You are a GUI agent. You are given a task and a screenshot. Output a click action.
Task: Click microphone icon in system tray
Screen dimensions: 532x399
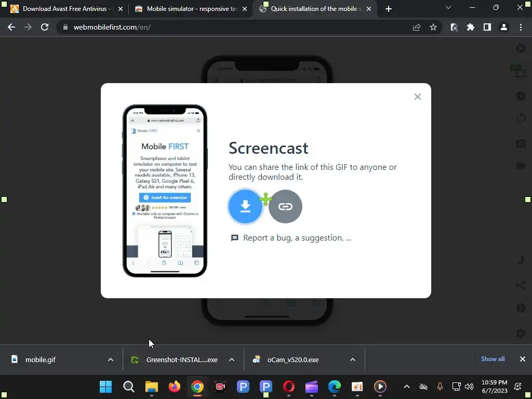(440, 387)
